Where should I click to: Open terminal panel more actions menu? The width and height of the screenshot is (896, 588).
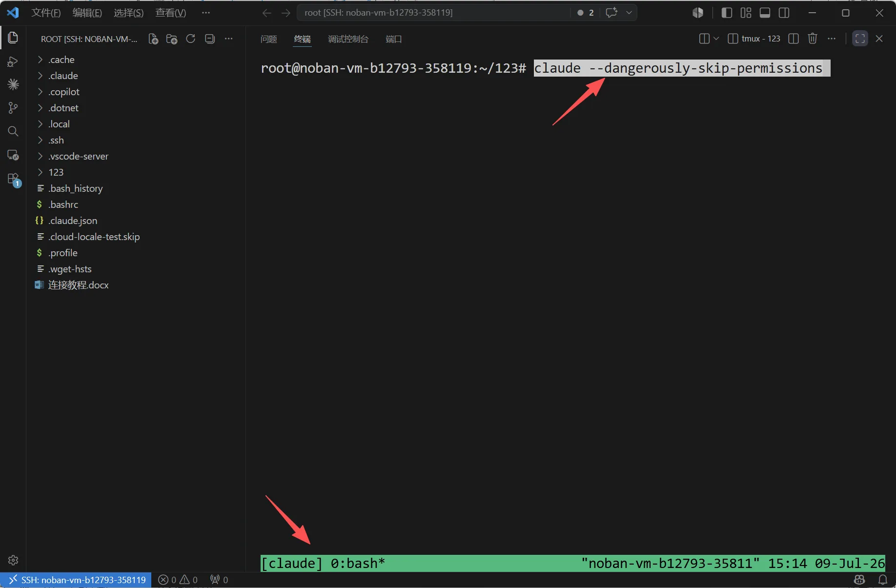[x=832, y=39]
